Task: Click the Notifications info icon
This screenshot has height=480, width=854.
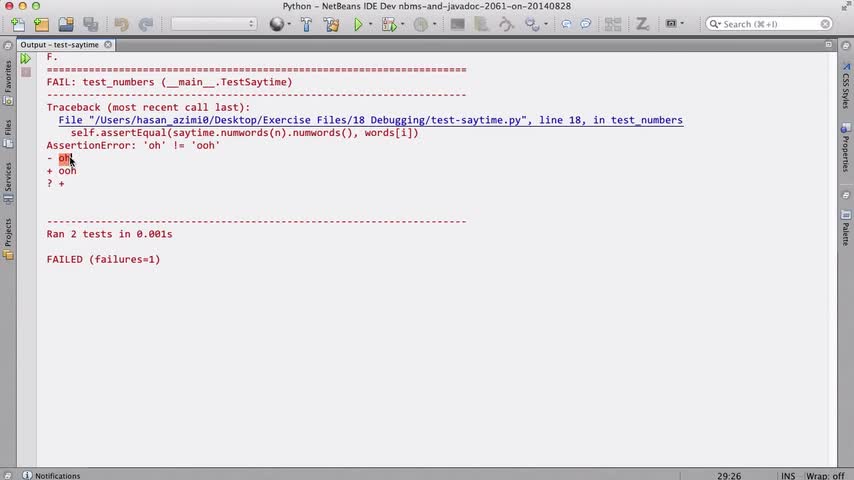Action: click(x=27, y=476)
